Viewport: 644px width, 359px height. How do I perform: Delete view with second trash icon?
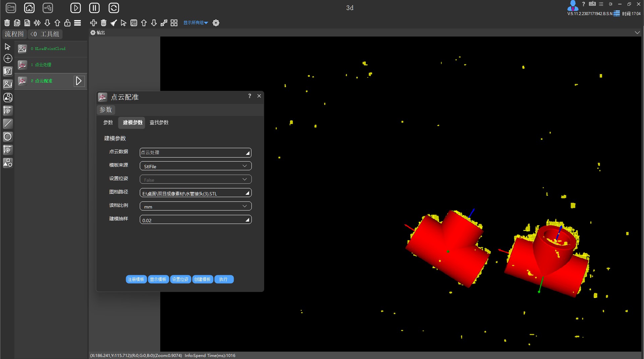point(104,23)
